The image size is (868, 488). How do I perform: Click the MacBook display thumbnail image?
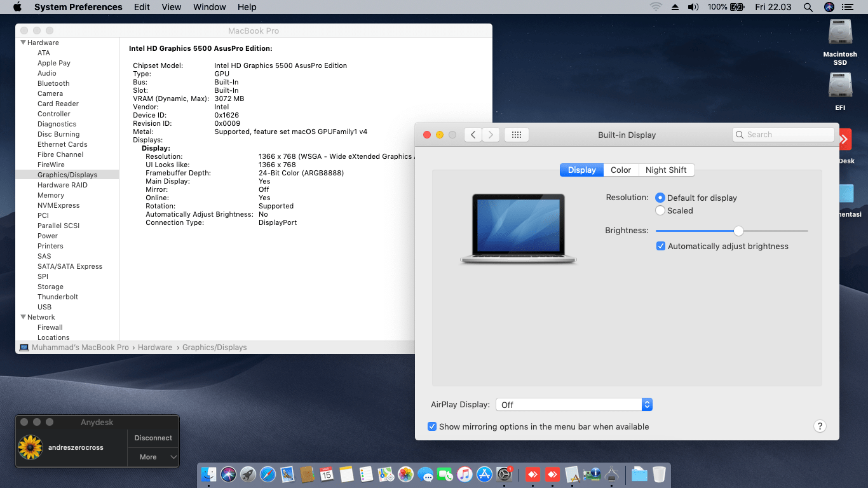coord(519,229)
